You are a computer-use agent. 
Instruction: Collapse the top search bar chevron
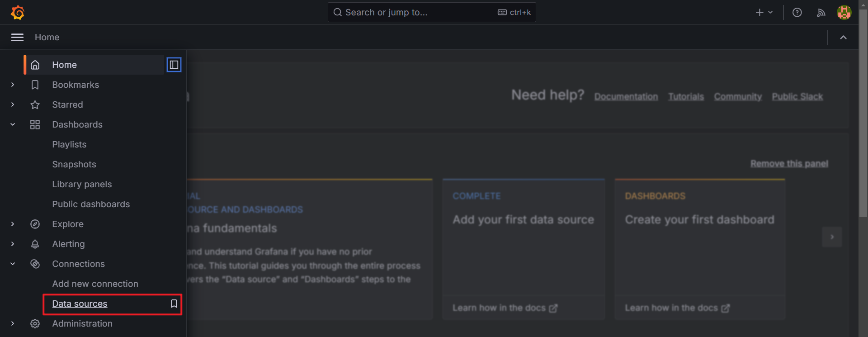coord(843,37)
